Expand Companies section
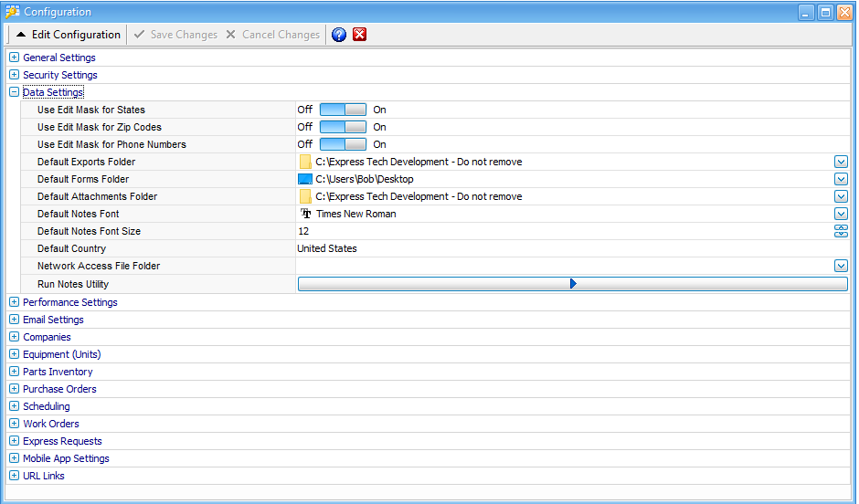859x504 pixels. click(x=15, y=337)
